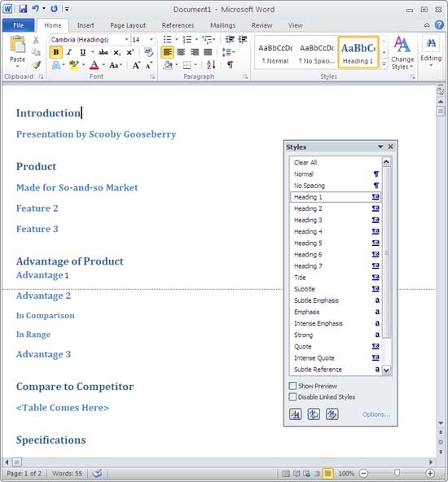Click Undo in Quick Access Toolbar
This screenshot has height=482, width=448.
[35, 9]
